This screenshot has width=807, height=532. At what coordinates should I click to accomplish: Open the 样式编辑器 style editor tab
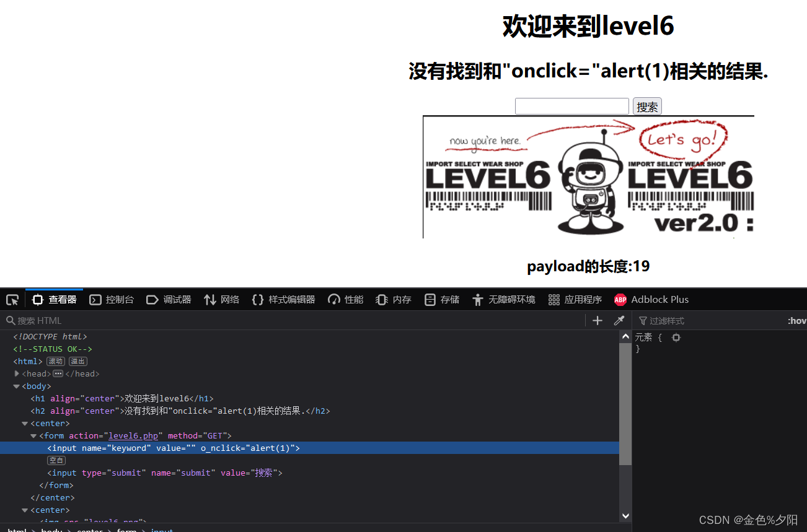tap(283, 300)
